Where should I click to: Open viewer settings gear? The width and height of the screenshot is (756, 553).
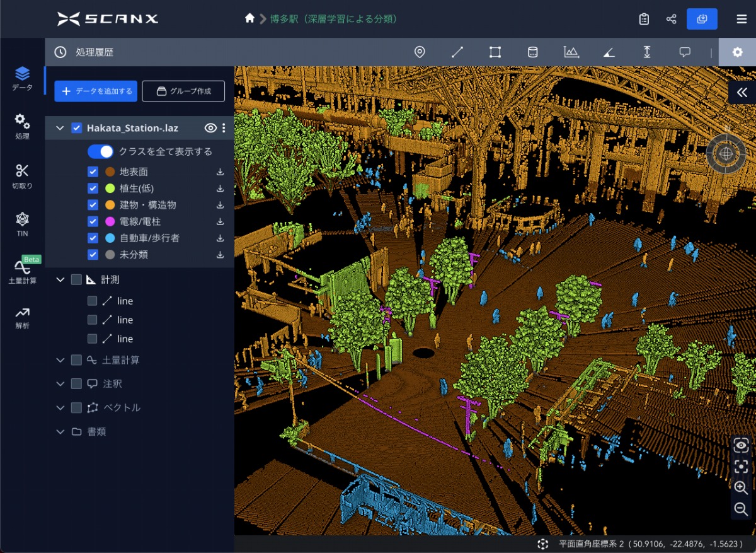click(x=738, y=52)
